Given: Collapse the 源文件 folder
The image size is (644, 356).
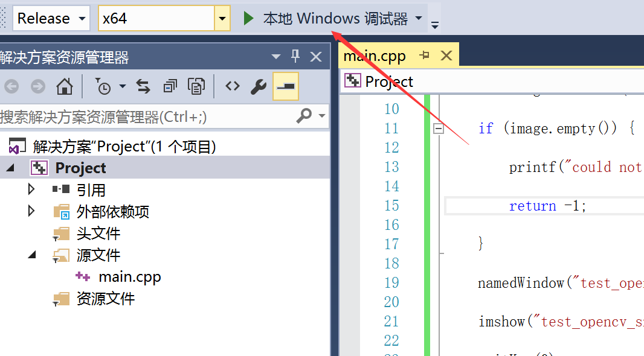Looking at the screenshot, I should pyautogui.click(x=31, y=255).
